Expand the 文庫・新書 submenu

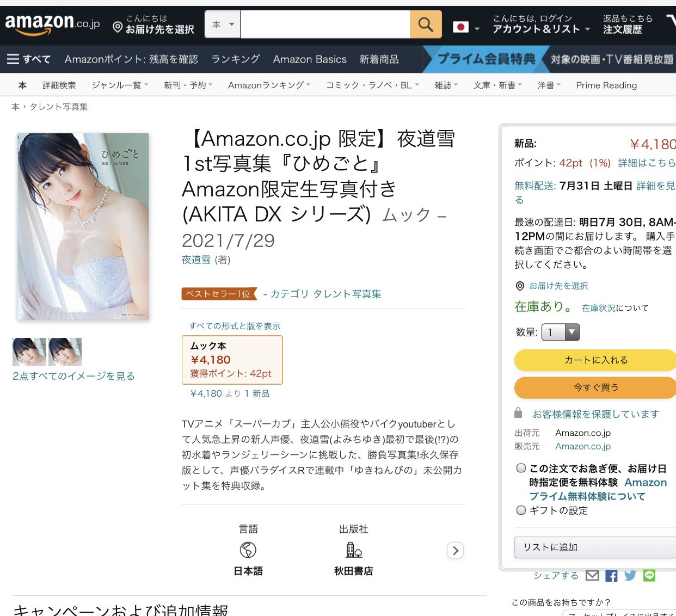pyautogui.click(x=497, y=85)
